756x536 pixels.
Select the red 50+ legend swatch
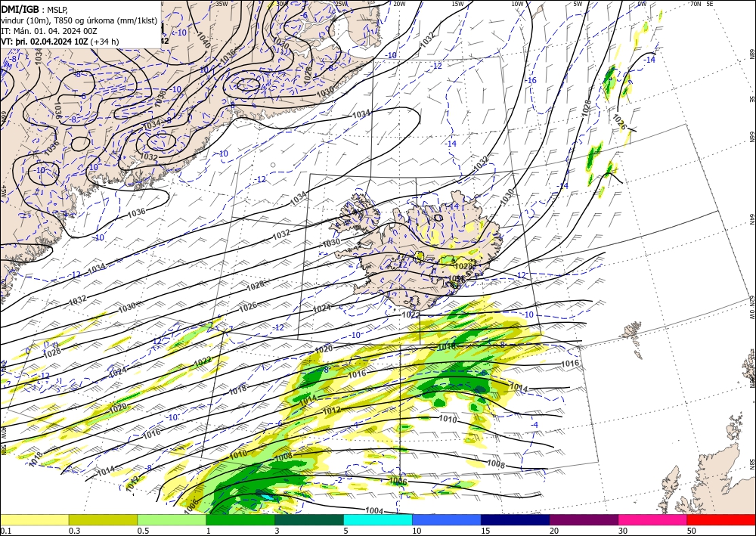pyautogui.click(x=721, y=519)
